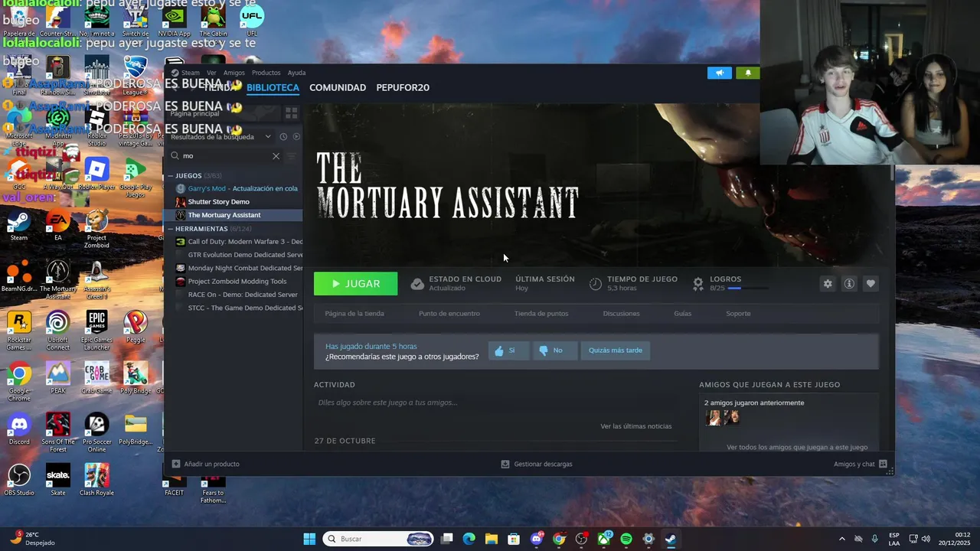
Task: Select Garry's Mod in library list
Action: tap(234, 189)
